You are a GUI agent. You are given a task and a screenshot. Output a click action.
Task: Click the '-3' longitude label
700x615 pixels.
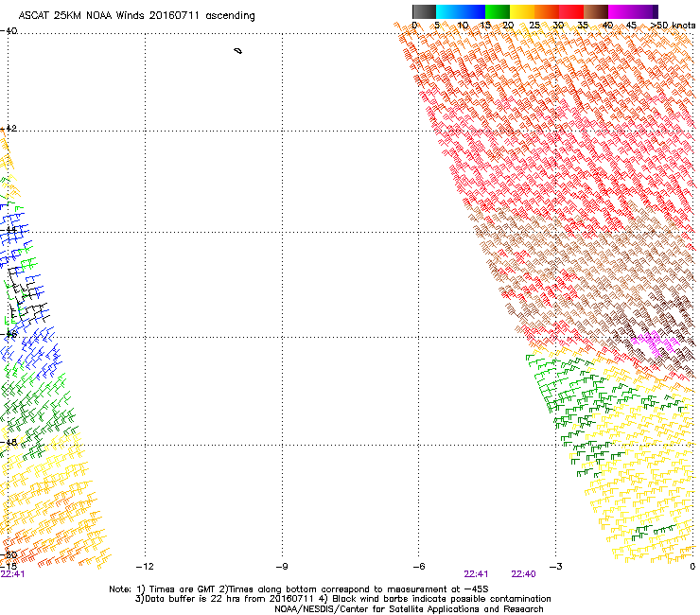coord(556,567)
